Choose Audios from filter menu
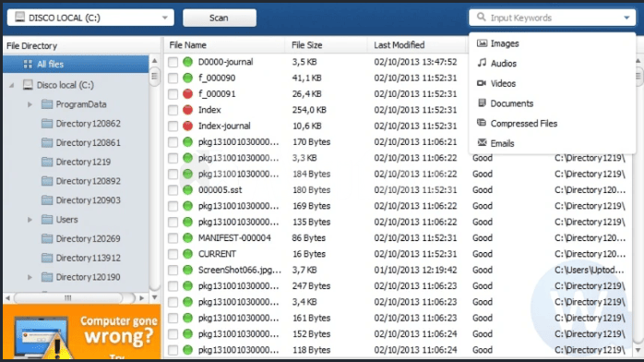The image size is (644, 362). 552,64
